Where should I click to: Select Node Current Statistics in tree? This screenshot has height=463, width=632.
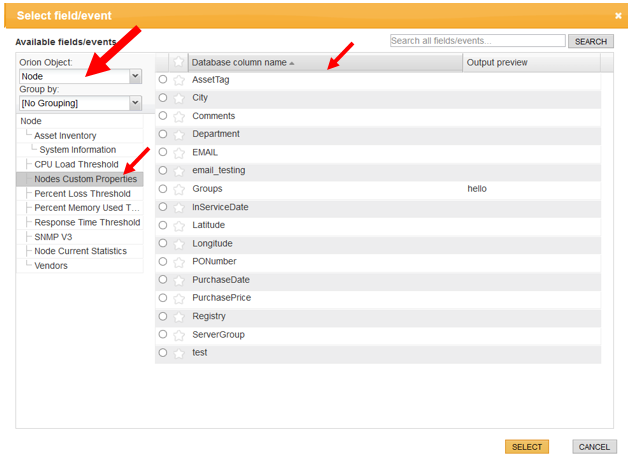pos(80,251)
